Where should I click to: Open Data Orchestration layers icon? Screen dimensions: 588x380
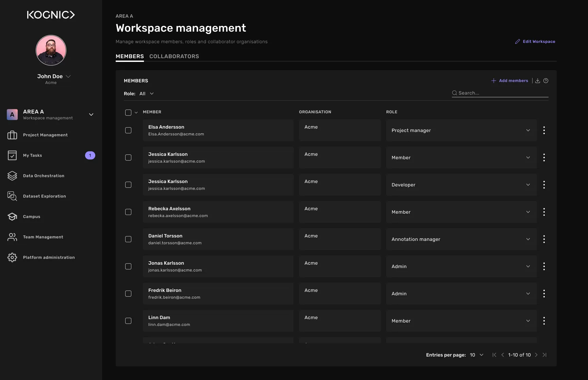12,176
